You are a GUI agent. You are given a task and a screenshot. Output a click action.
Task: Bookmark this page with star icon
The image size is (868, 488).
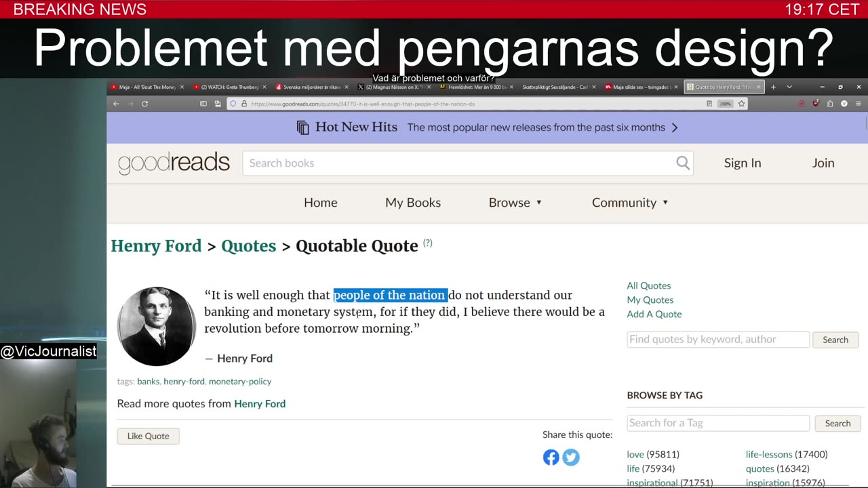click(x=741, y=104)
